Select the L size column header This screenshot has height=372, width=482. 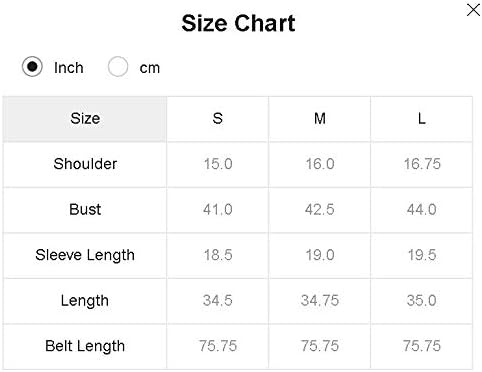tap(422, 119)
